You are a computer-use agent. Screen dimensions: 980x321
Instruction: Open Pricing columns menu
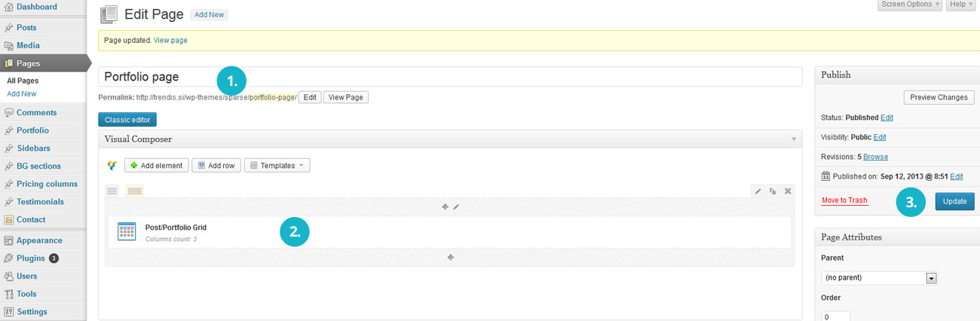(47, 184)
